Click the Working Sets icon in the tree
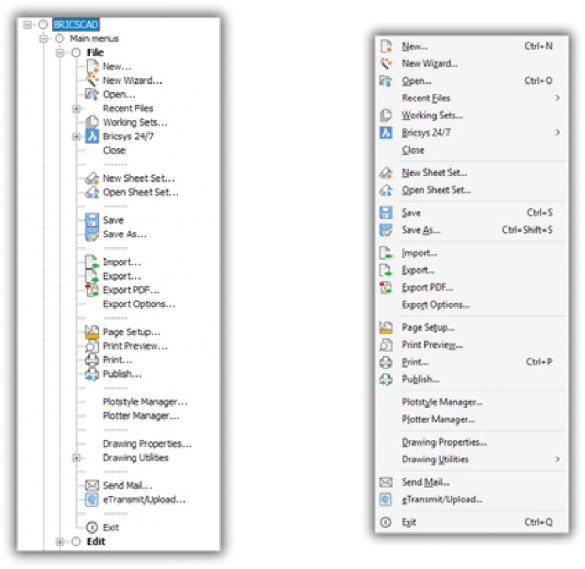 [x=92, y=122]
